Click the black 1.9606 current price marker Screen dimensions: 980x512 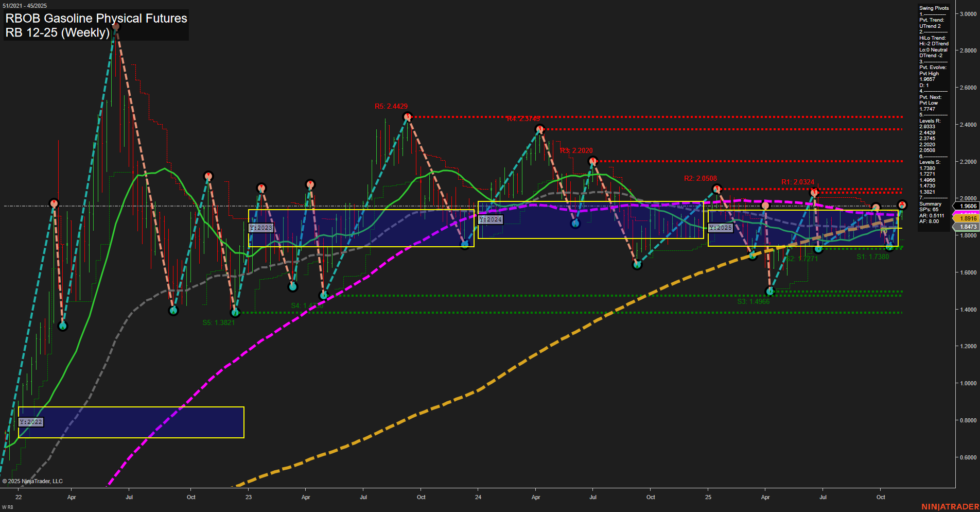pos(969,206)
